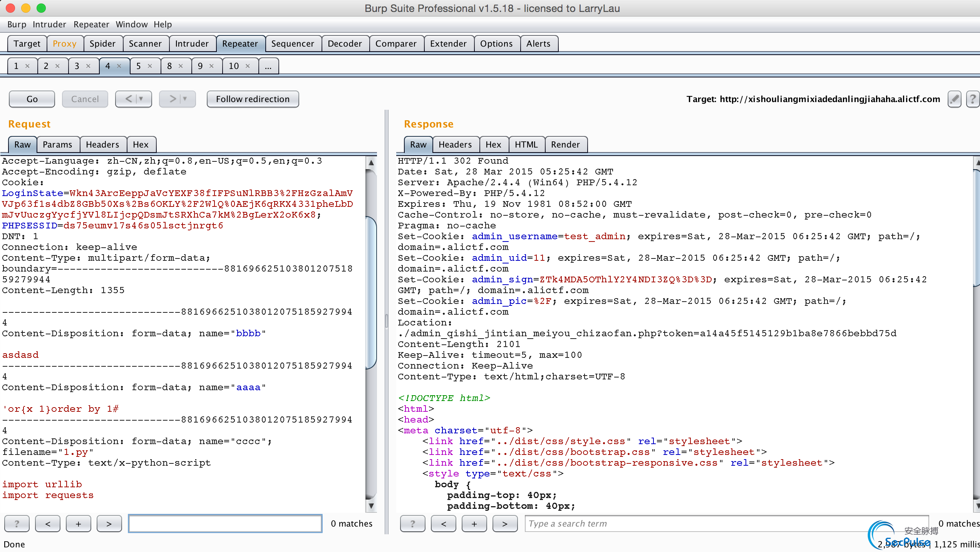Open the history back dropdown arrow
The image size is (980, 552).
141,99
